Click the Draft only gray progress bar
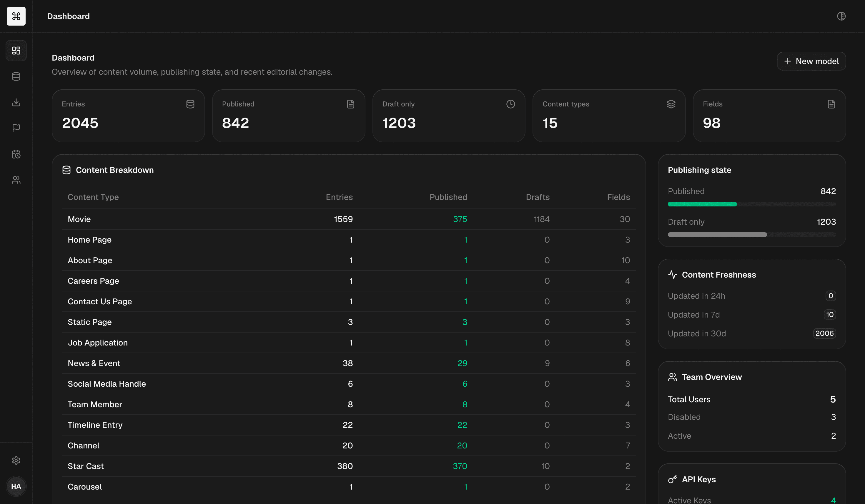865x504 pixels. click(x=717, y=235)
